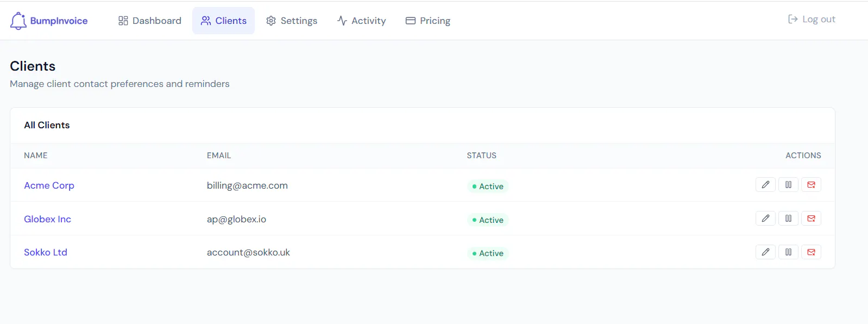Click Acme Corp's Active status badge
The height and width of the screenshot is (324, 868).
[x=488, y=186]
